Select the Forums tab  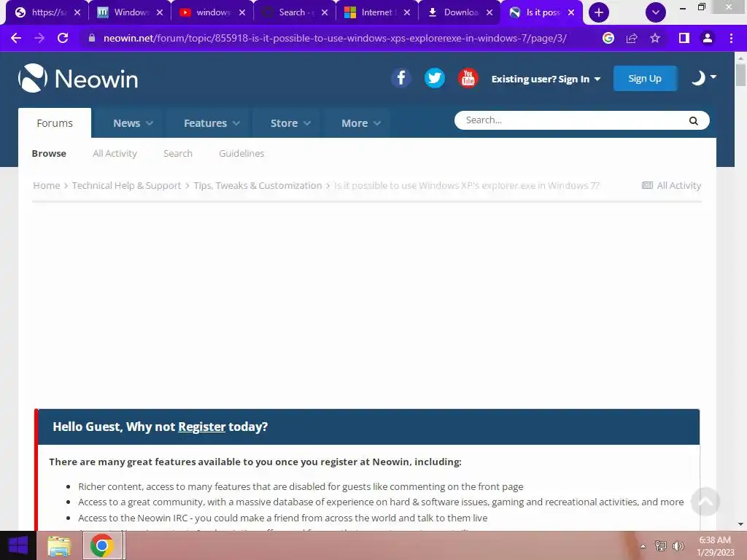click(x=55, y=122)
